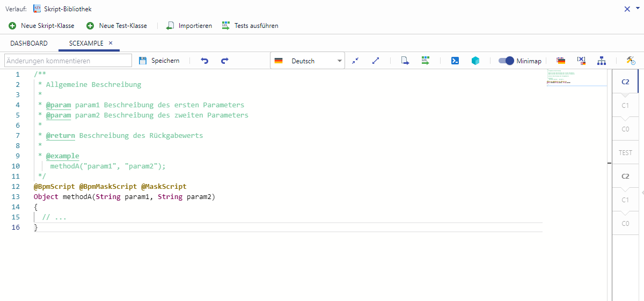The width and height of the screenshot is (644, 301).
Task: Click the hammer and wrench tools icon
Action: coord(631,61)
